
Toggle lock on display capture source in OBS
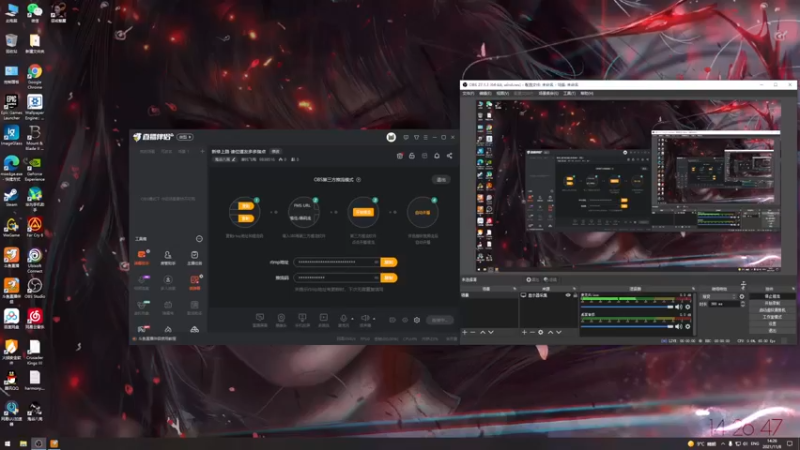[575, 295]
